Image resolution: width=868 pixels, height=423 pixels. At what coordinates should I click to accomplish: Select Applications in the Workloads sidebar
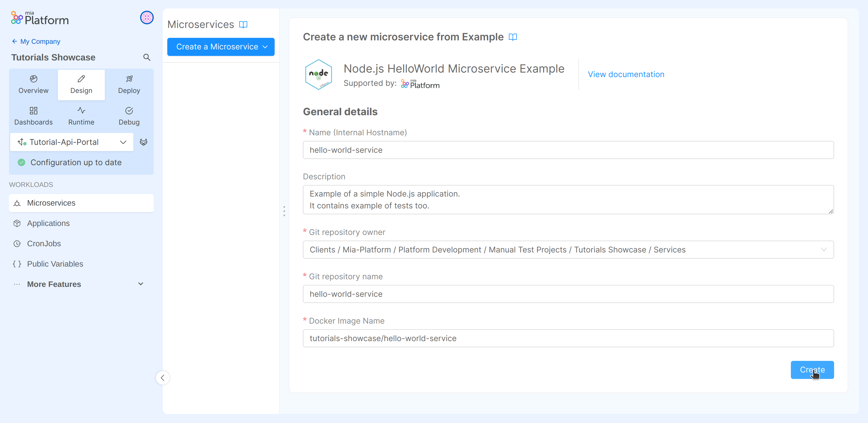(48, 223)
